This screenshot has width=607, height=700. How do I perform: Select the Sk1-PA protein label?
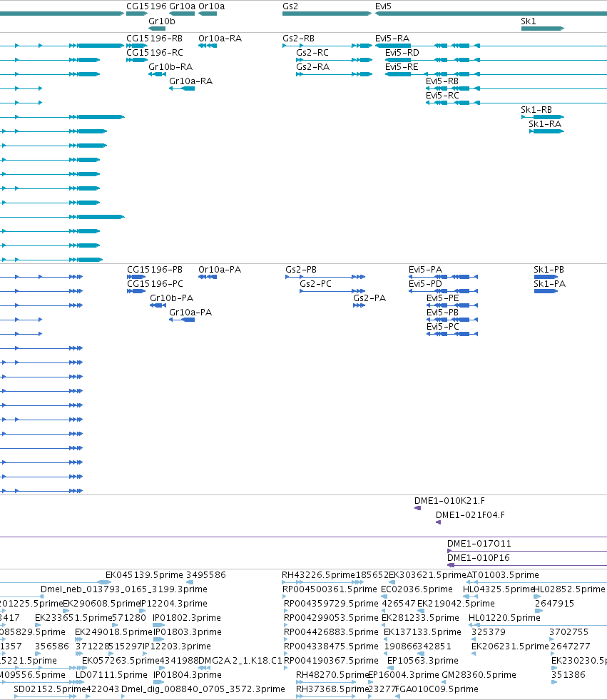pos(549,284)
